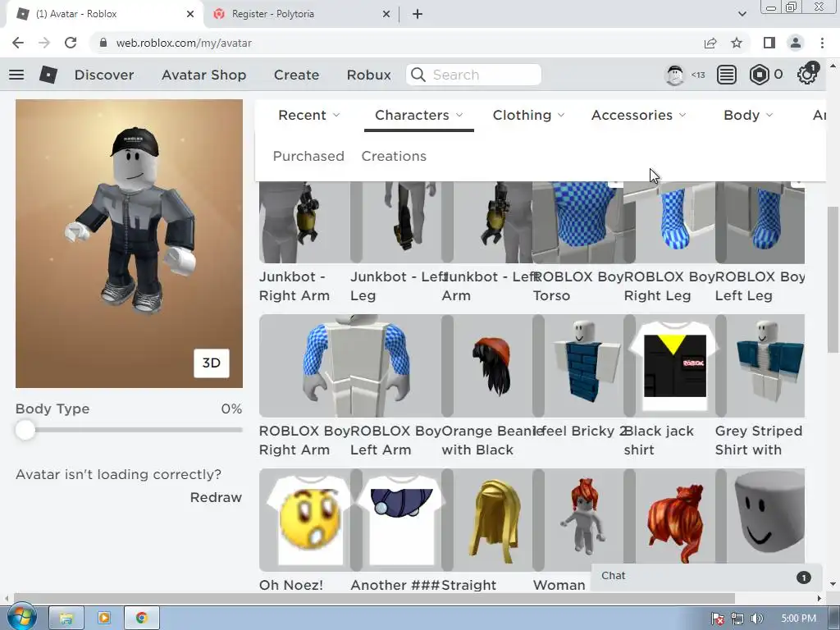Bookmark the page with the star icon
840x630 pixels.
[x=737, y=43]
